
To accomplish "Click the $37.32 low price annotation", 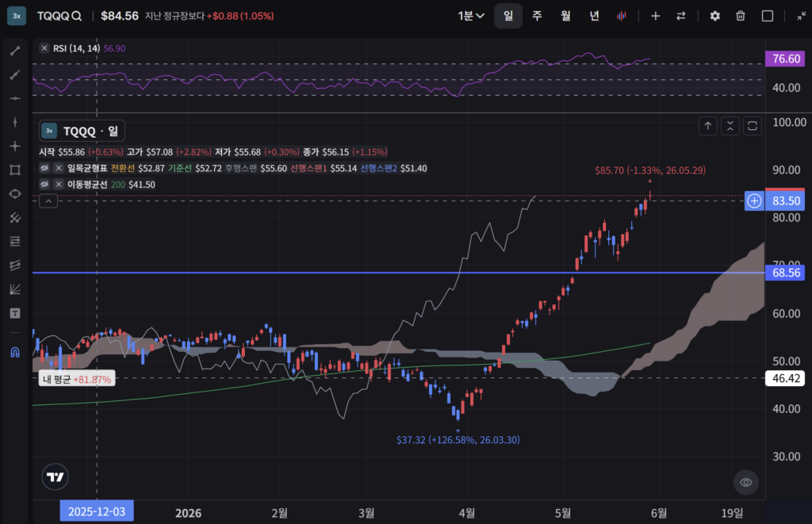I will tap(458, 440).
